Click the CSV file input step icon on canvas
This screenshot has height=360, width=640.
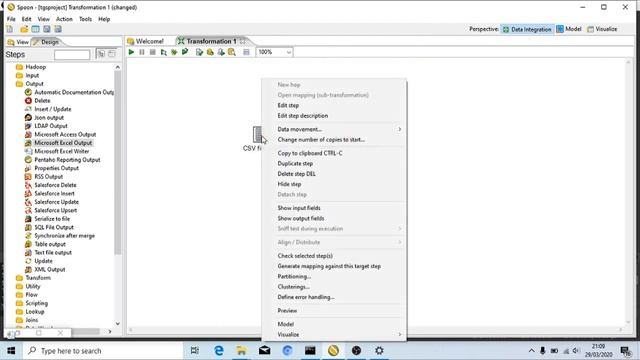click(257, 134)
